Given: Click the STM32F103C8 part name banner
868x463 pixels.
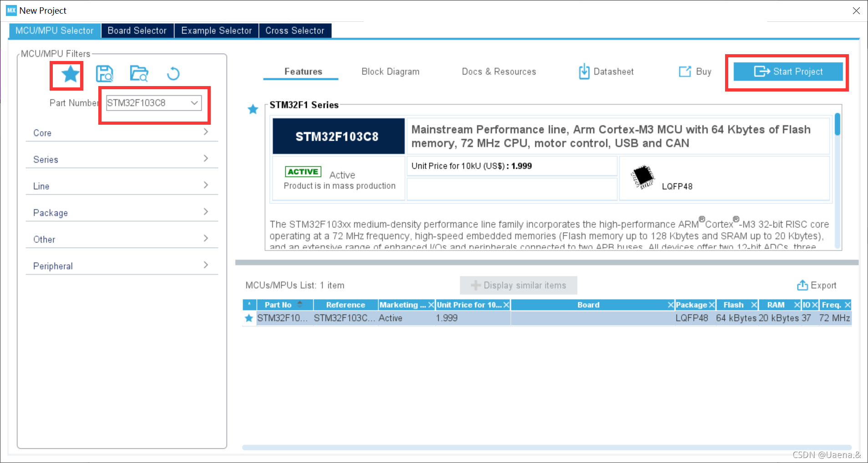Looking at the screenshot, I should (x=338, y=136).
